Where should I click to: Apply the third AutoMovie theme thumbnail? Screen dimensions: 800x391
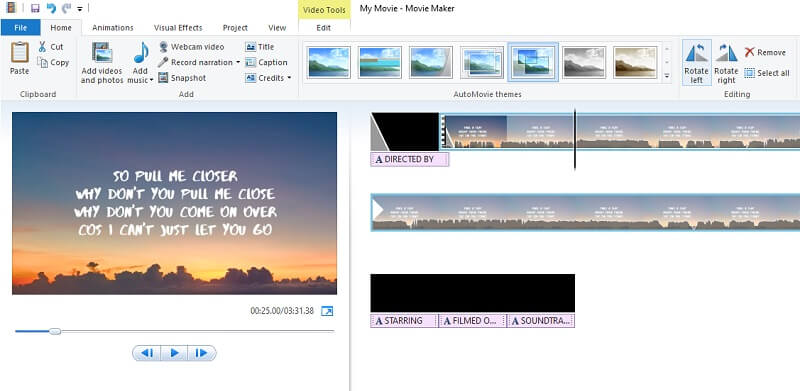pyautogui.click(x=431, y=62)
